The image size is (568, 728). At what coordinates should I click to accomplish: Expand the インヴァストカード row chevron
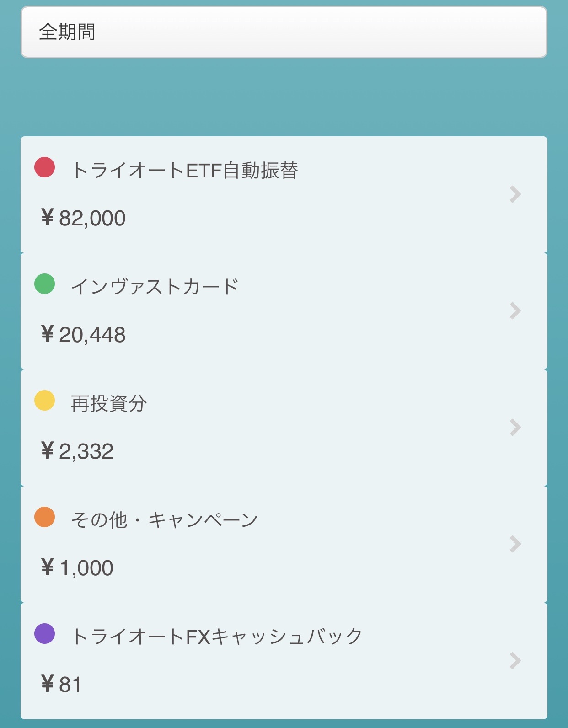click(515, 311)
